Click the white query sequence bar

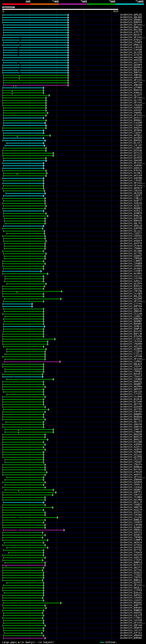(x=60, y=10)
